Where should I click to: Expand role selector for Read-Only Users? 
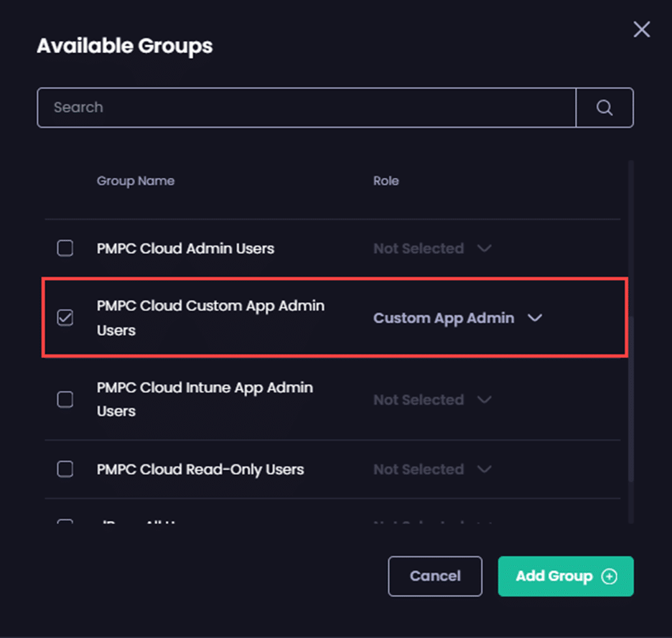click(432, 469)
